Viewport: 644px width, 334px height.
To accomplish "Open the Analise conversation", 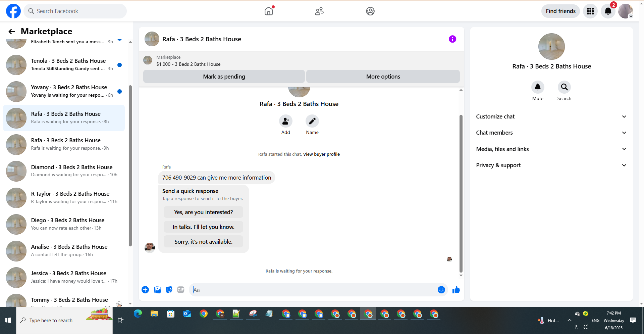I will click(64, 250).
